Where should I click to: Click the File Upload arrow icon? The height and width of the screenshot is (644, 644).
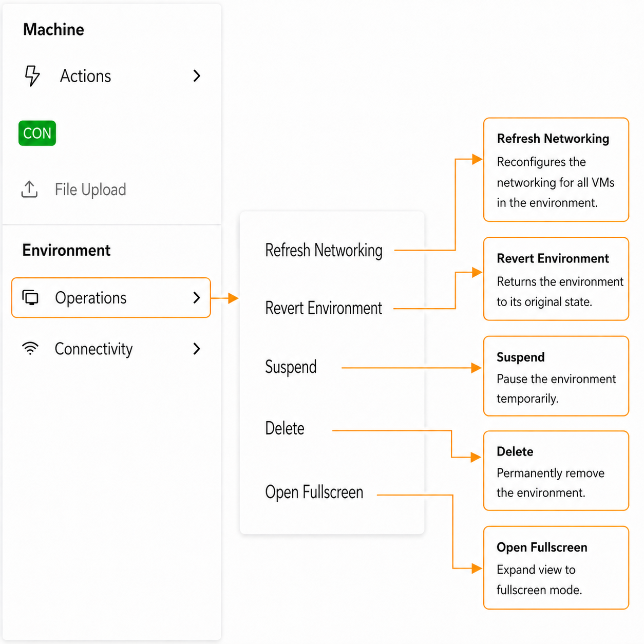click(x=29, y=190)
